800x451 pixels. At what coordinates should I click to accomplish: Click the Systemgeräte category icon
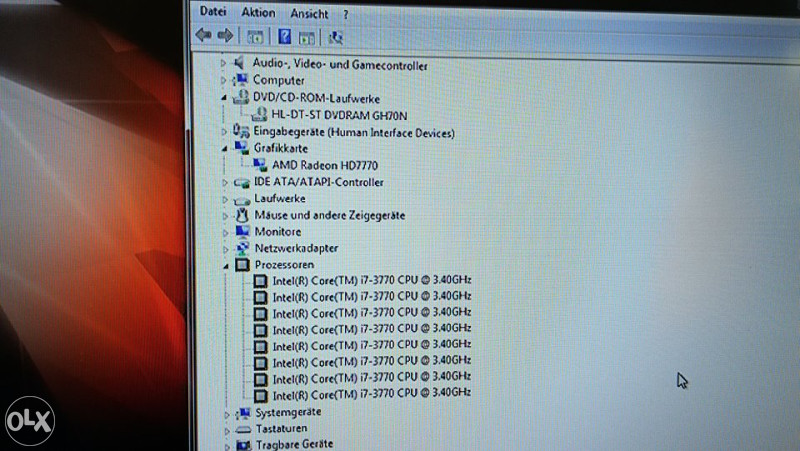(x=244, y=413)
